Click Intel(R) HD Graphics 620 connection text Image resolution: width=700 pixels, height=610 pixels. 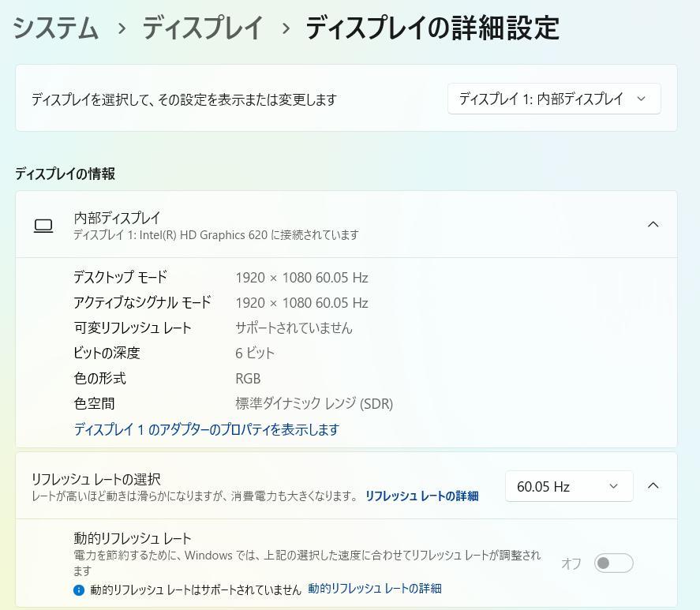coord(216,235)
